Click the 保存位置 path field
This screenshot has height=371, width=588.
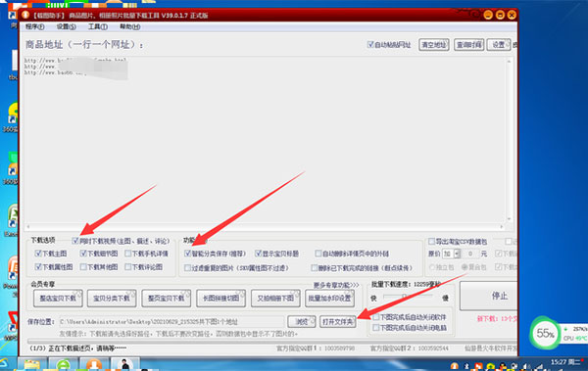pyautogui.click(x=171, y=321)
